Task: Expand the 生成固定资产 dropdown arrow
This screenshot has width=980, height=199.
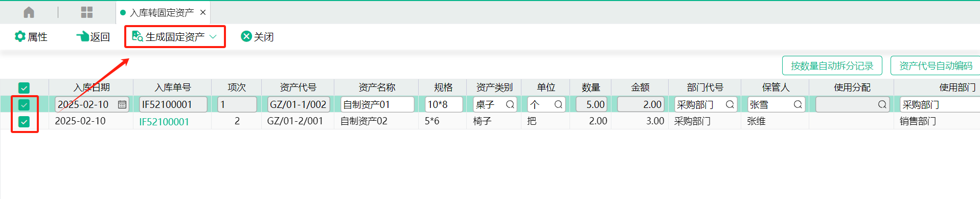Action: point(213,37)
